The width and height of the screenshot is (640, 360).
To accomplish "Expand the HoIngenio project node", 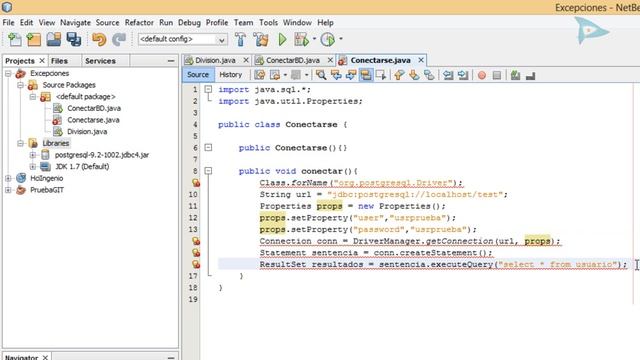I will (8, 178).
